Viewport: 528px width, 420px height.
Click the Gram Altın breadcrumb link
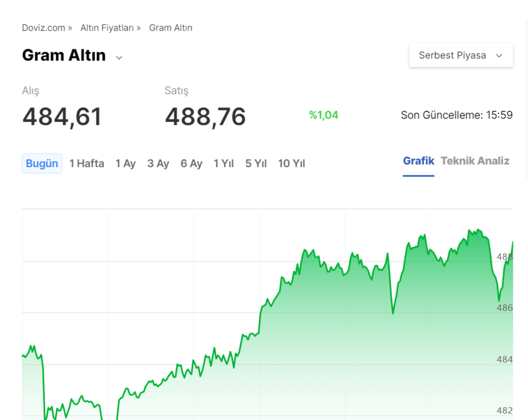pyautogui.click(x=171, y=28)
